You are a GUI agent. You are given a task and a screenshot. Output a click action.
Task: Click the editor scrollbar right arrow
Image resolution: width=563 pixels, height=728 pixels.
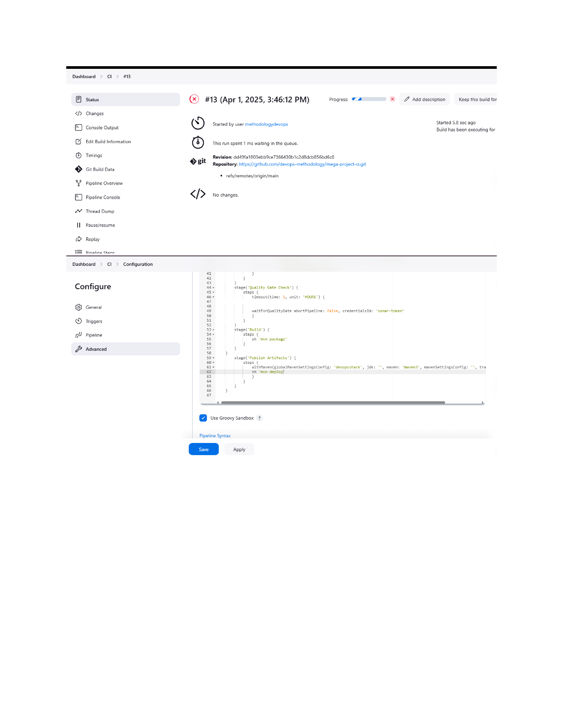pos(483,403)
